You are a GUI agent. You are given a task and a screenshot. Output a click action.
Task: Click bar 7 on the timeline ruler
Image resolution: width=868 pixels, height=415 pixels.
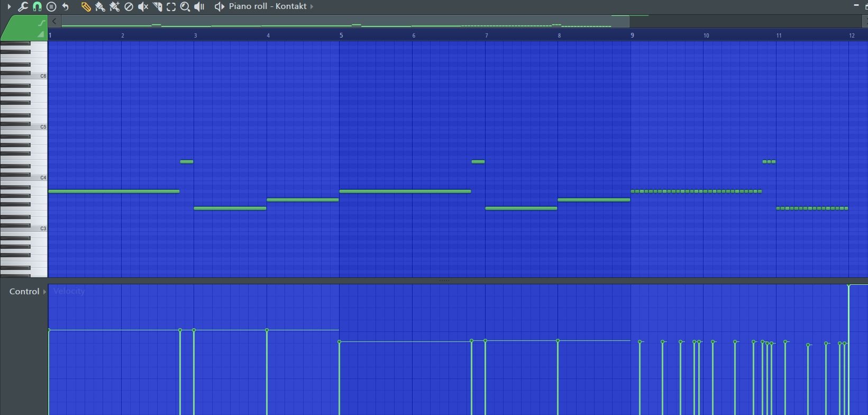coord(487,35)
